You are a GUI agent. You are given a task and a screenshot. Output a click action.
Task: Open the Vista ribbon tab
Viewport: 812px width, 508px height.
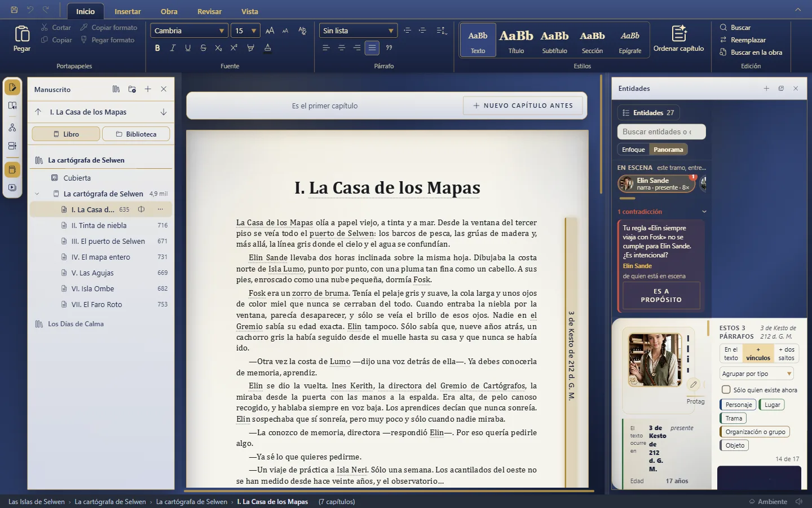250,11
